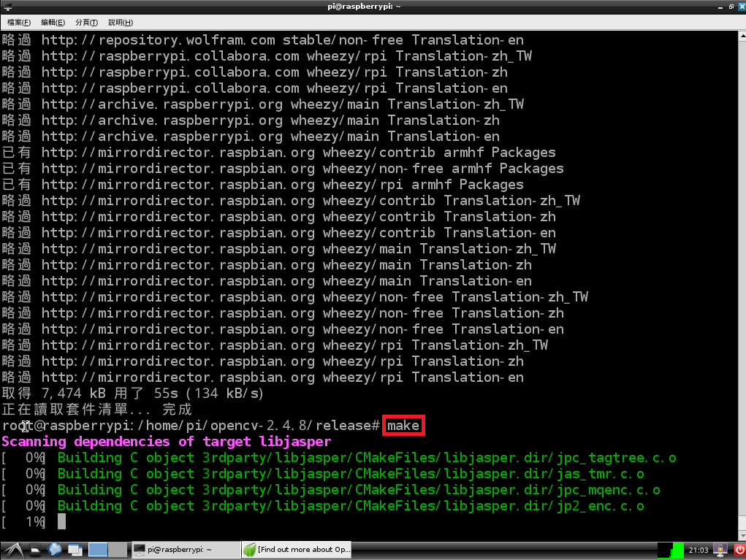The width and height of the screenshot is (746, 560).
Task: Click the collabora.com Translation-zh_TW line
Action: tap(267, 56)
